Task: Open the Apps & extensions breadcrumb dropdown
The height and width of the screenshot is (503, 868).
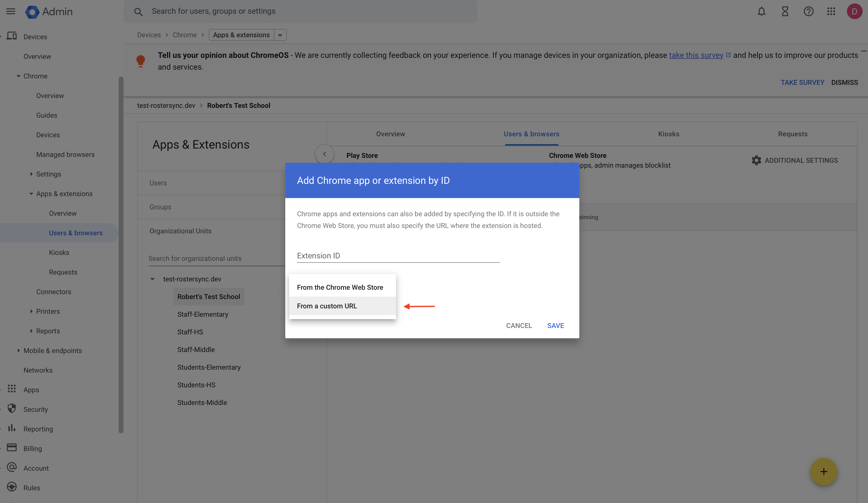Action: (x=280, y=35)
